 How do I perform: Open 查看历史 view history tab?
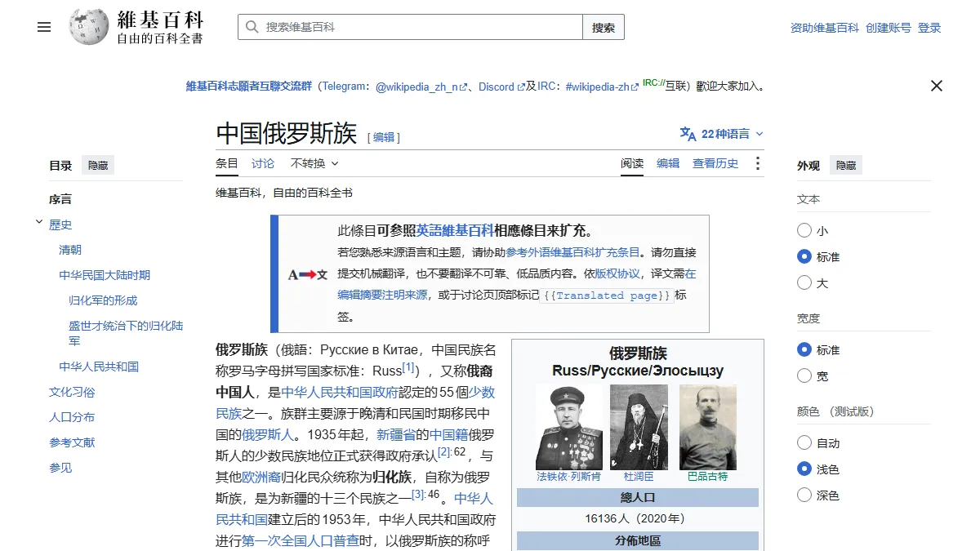[x=715, y=163]
